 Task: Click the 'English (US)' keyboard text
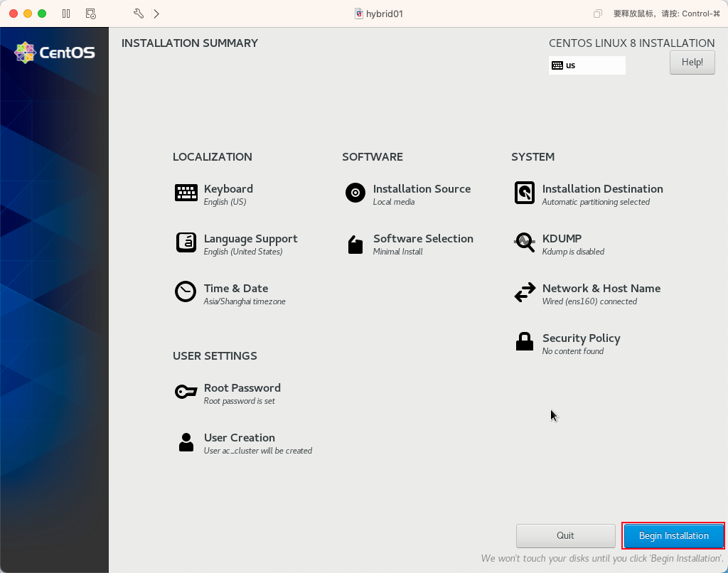point(225,202)
